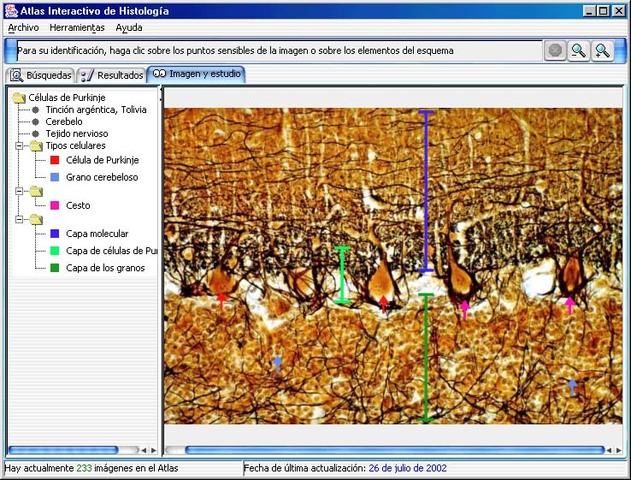Viewport: 631px width, 480px height.
Task: Click bullet icon beside Tinción argéntica, Tolivia
Action: click(35, 110)
